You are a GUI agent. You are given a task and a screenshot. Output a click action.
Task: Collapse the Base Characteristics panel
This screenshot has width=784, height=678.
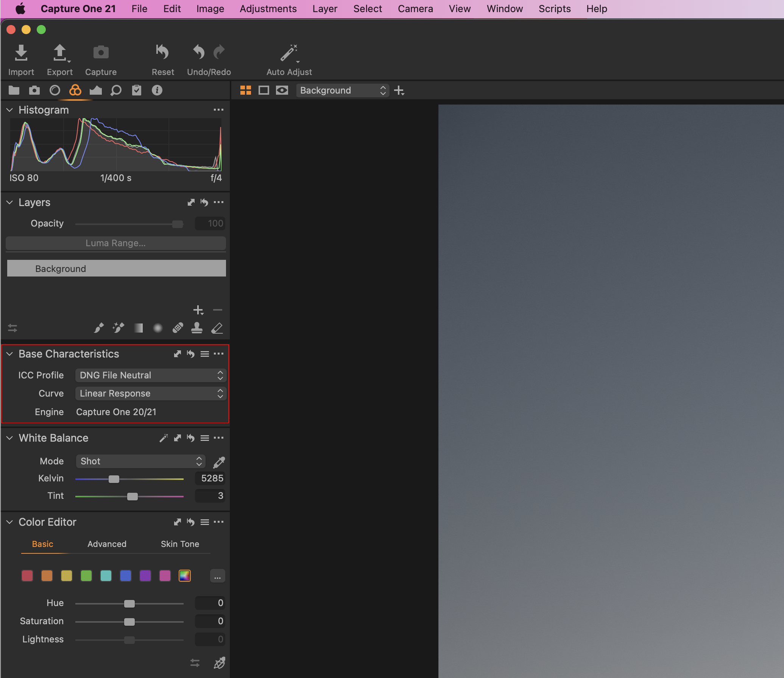click(10, 354)
